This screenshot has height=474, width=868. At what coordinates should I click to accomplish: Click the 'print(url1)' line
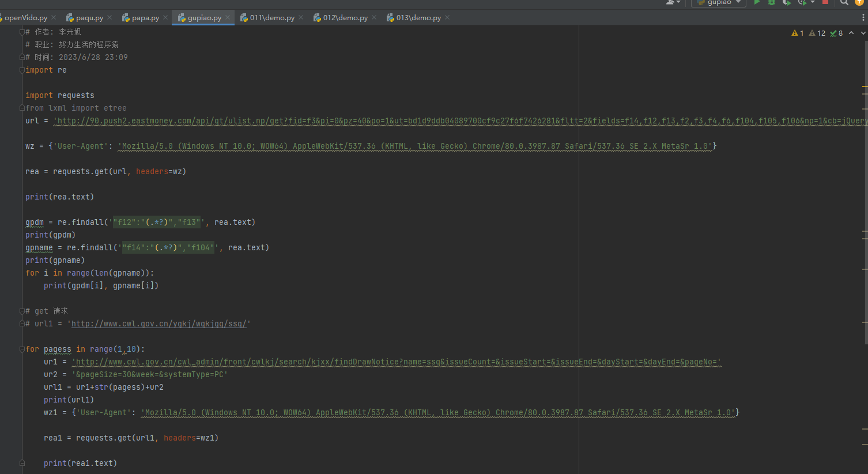pyautogui.click(x=69, y=400)
